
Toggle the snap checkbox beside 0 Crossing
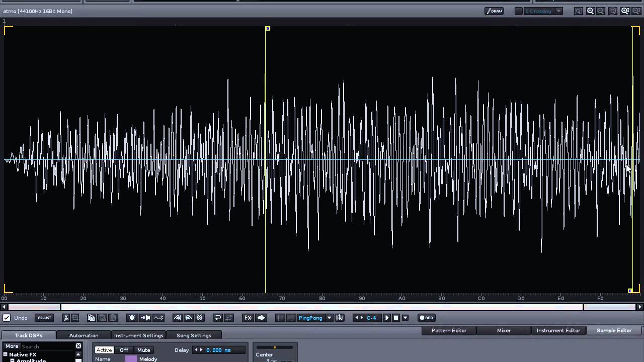[518, 11]
